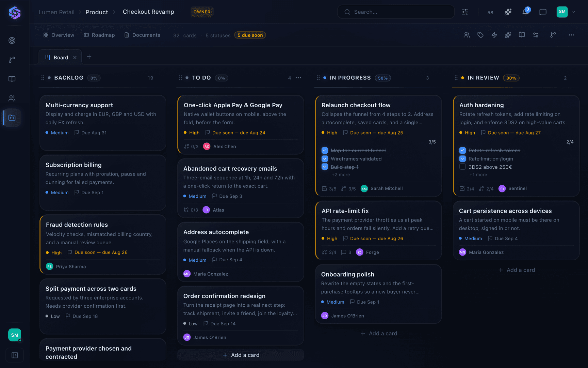The image size is (588, 368).
Task: Open the book library icon in sidebar
Action: coord(12,79)
